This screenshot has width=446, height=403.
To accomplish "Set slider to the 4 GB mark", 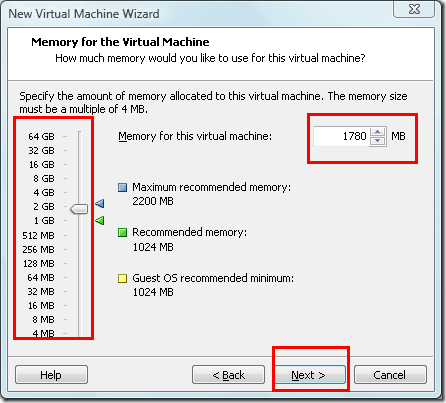I will 80,193.
